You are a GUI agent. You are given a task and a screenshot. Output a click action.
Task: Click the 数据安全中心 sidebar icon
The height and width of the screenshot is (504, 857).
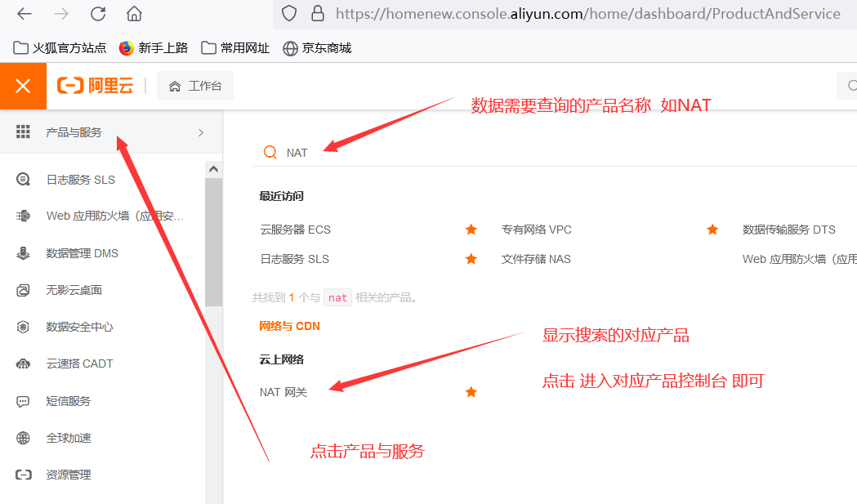click(x=23, y=327)
